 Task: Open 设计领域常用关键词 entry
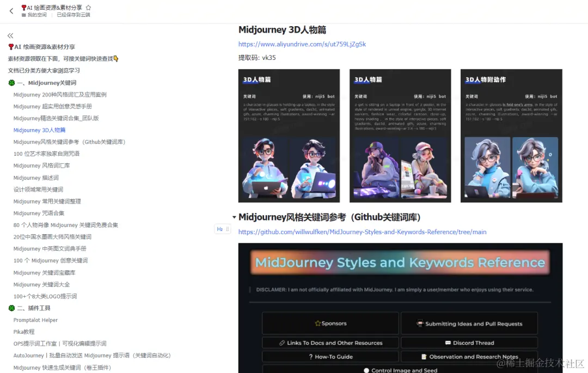pyautogui.click(x=38, y=189)
